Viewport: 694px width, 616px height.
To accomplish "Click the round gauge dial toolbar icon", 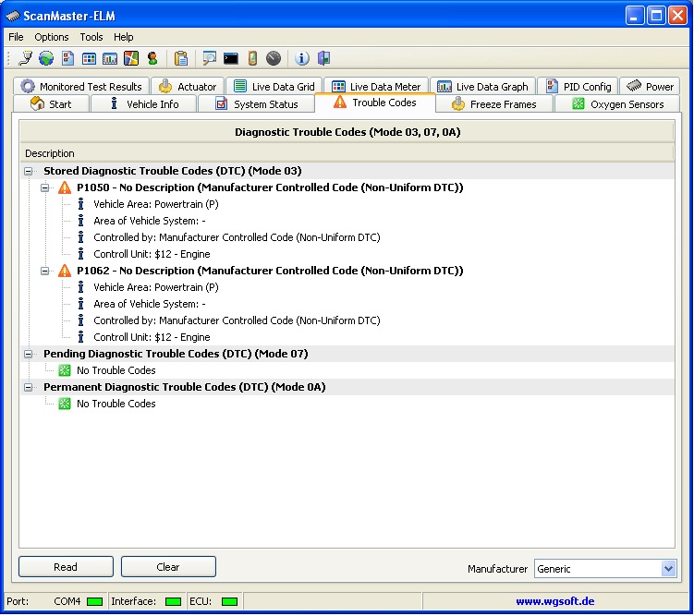I will (x=274, y=58).
